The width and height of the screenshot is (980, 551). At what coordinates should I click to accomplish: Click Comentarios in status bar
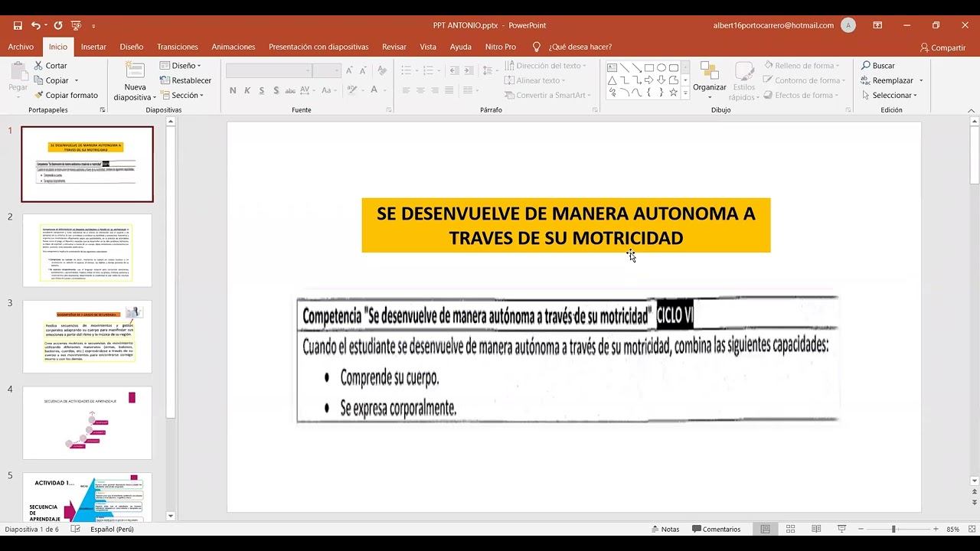716,529
